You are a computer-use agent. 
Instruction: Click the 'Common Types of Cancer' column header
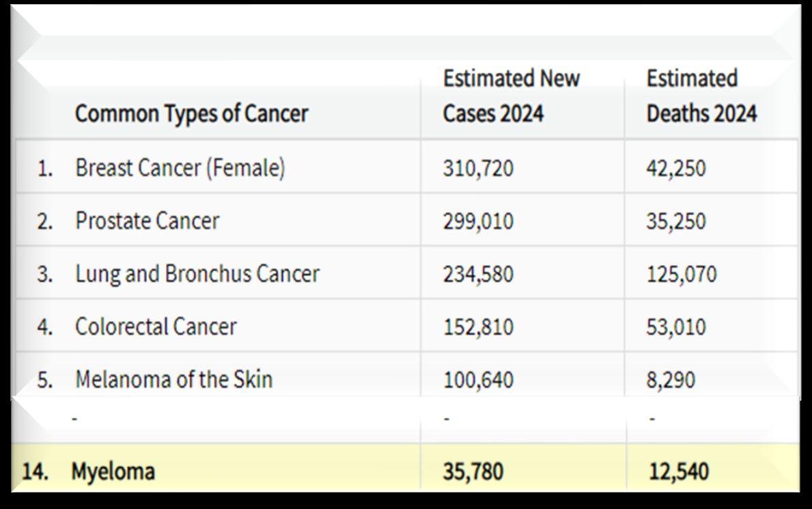coord(192,113)
